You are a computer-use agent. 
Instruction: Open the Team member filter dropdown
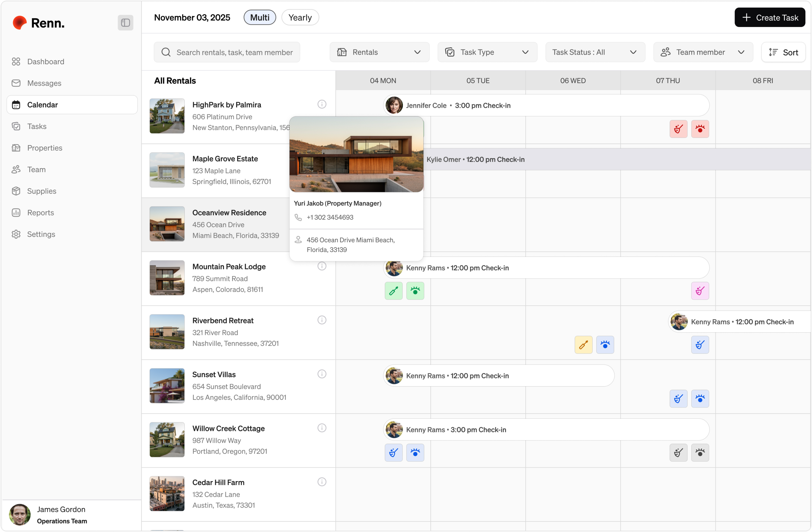coord(703,52)
